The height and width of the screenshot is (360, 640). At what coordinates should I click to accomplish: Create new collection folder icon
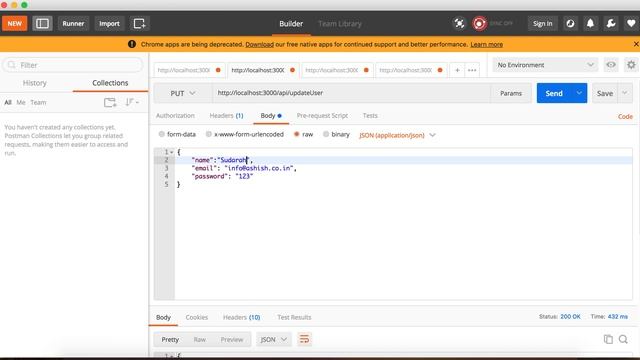[110, 102]
